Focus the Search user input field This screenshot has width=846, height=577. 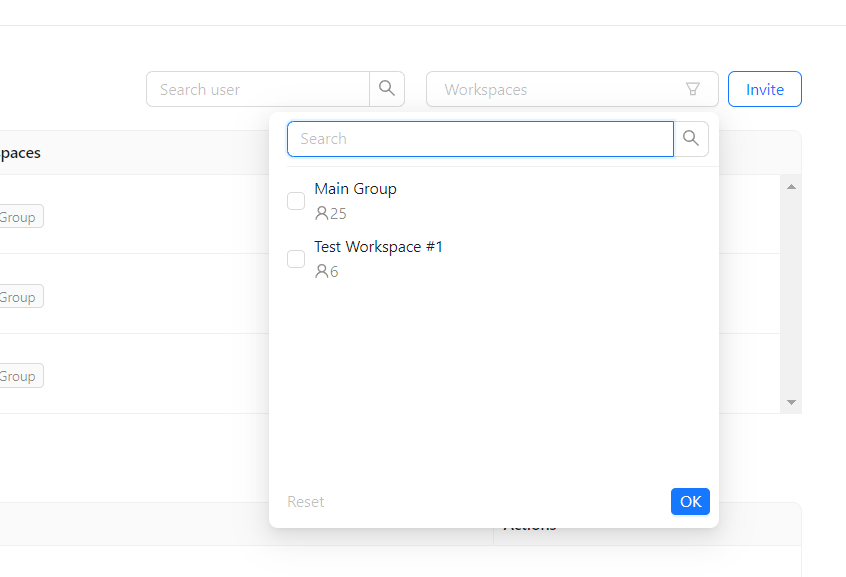[258, 89]
